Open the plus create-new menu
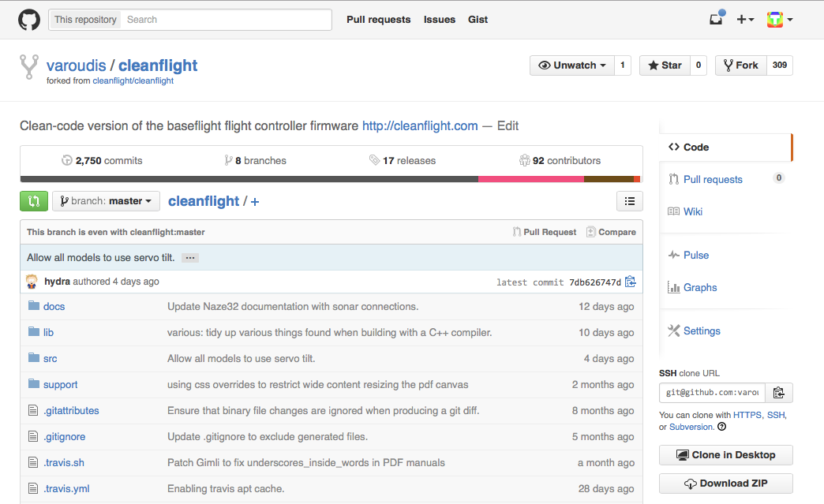The height and width of the screenshot is (504, 824). pos(745,20)
